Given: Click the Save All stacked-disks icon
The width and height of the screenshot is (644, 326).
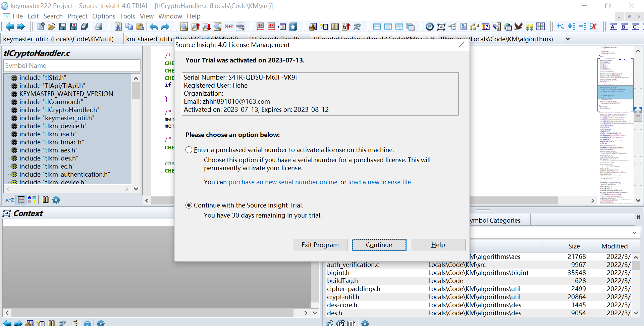Looking at the screenshot, I should coord(85,27).
